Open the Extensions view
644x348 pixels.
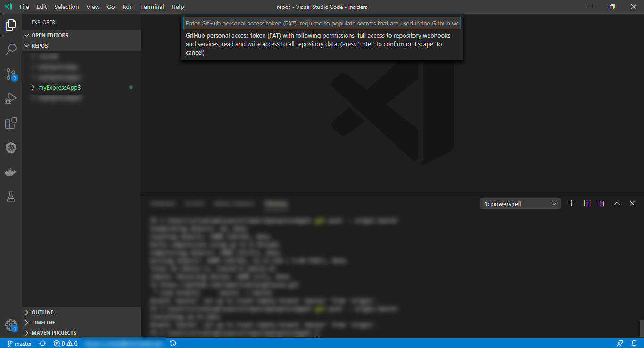11,123
